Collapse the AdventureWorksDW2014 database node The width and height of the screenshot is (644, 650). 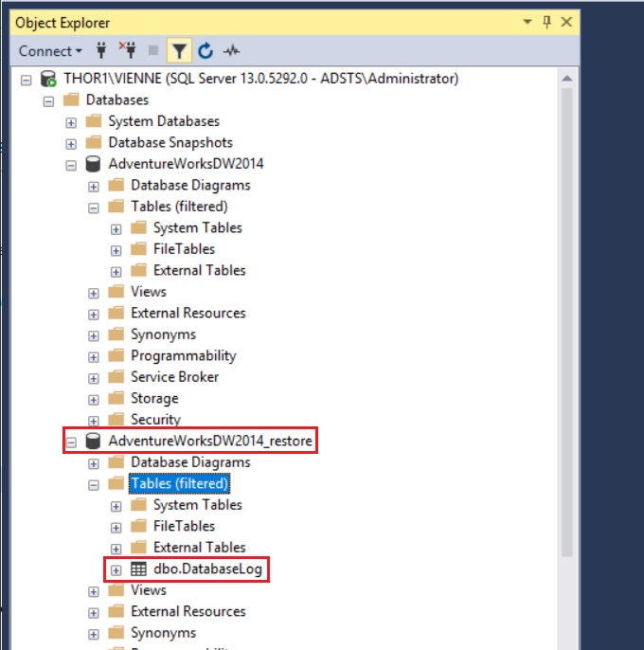(x=71, y=166)
